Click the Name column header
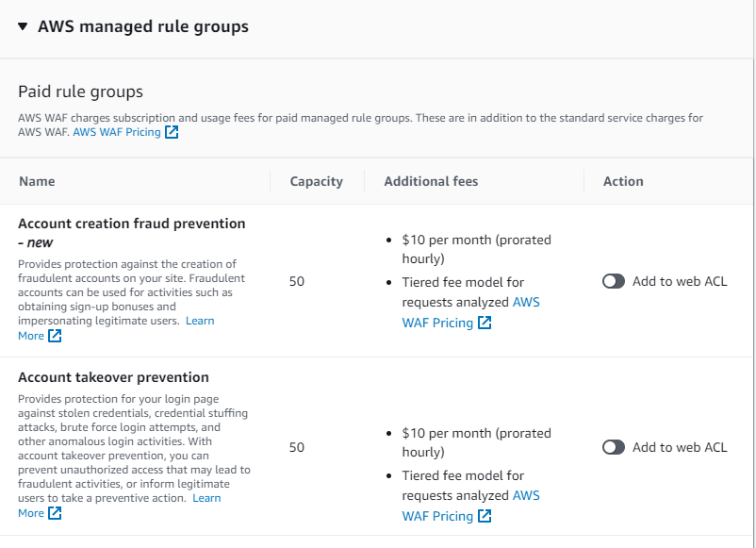The height and width of the screenshot is (548, 756). 37,181
